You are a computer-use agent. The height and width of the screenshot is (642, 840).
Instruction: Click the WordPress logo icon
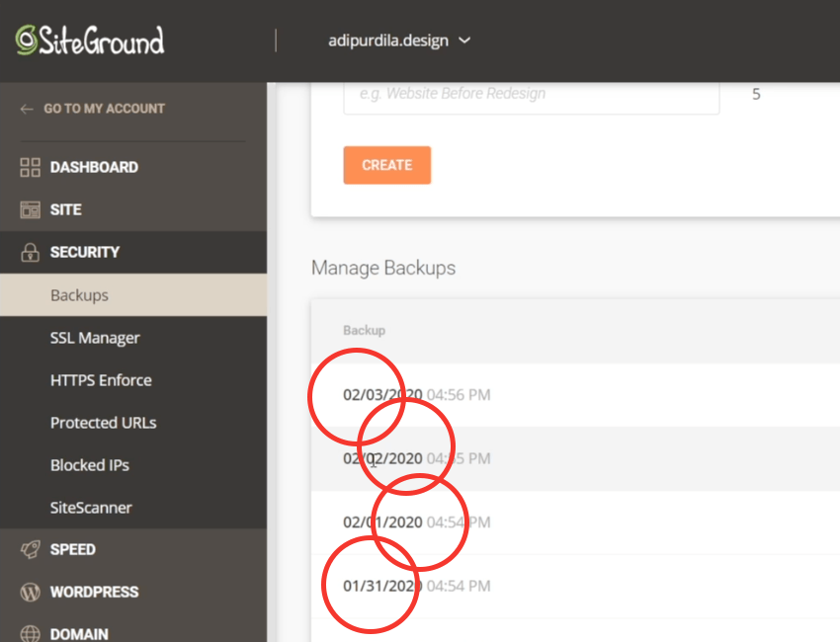point(30,592)
